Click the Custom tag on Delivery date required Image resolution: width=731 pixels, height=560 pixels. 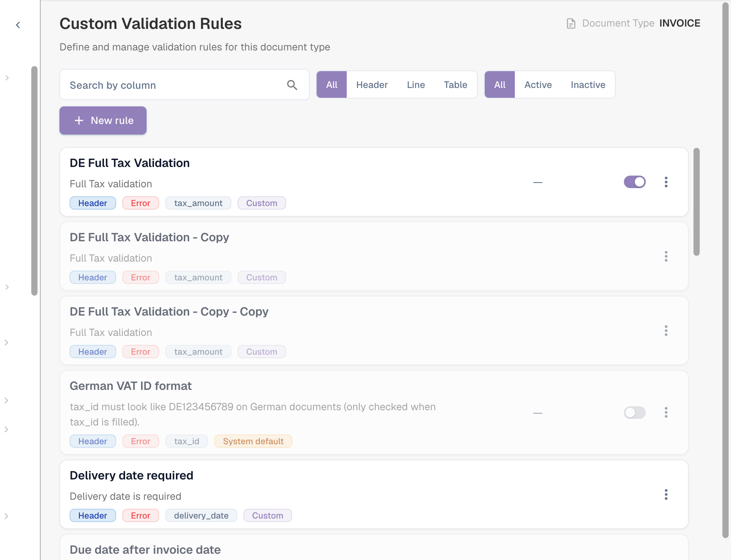(267, 515)
